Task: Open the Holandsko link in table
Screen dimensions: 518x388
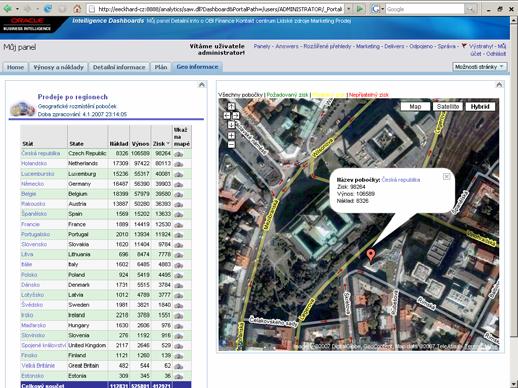Action: (34, 163)
